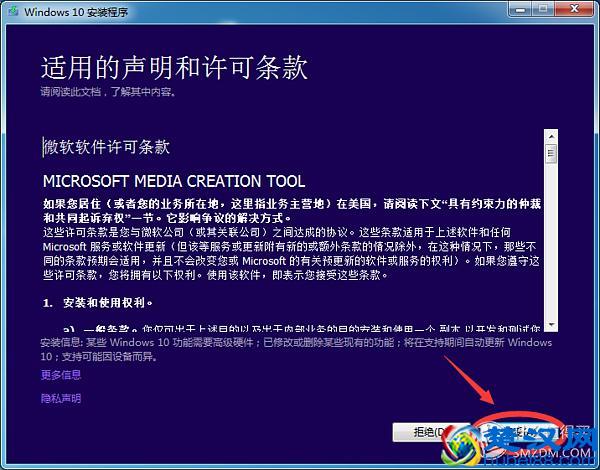Minimize the Windows 10 安装程序 window
The width and height of the screenshot is (600, 470).
coord(520,9)
